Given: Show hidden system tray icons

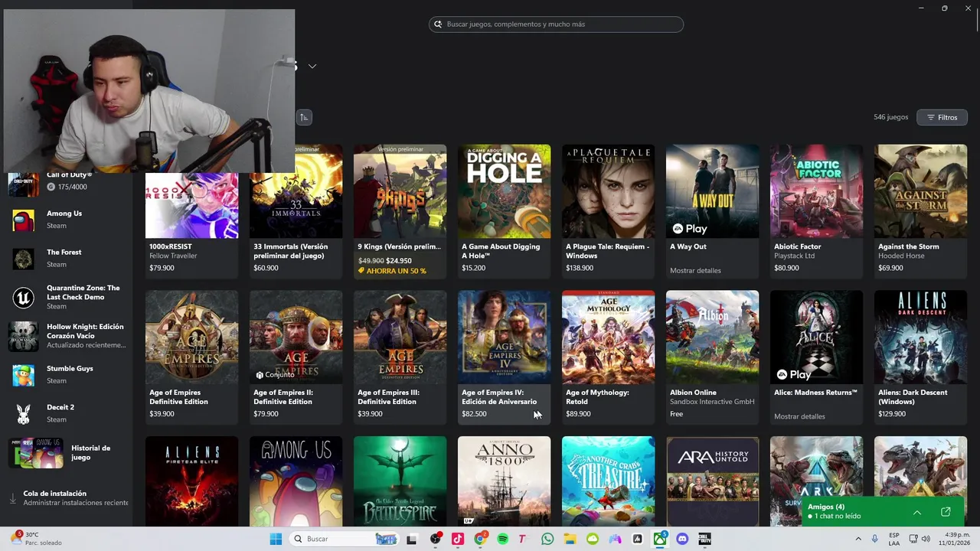Looking at the screenshot, I should 857,539.
